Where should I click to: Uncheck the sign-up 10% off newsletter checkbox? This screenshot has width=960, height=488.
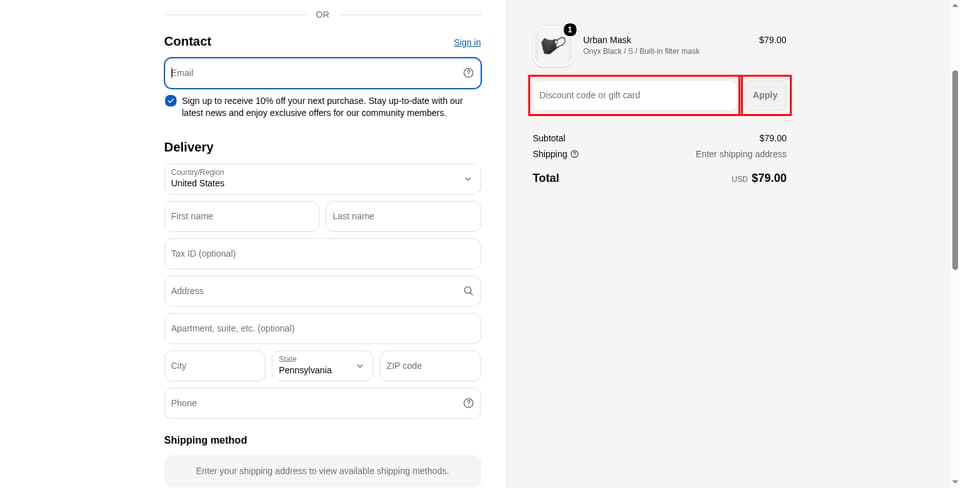click(171, 101)
